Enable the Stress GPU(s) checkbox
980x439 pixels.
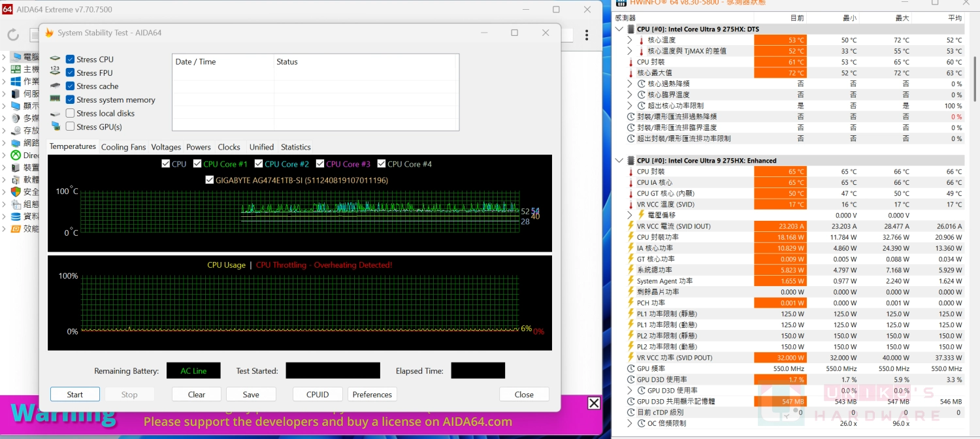(x=70, y=127)
